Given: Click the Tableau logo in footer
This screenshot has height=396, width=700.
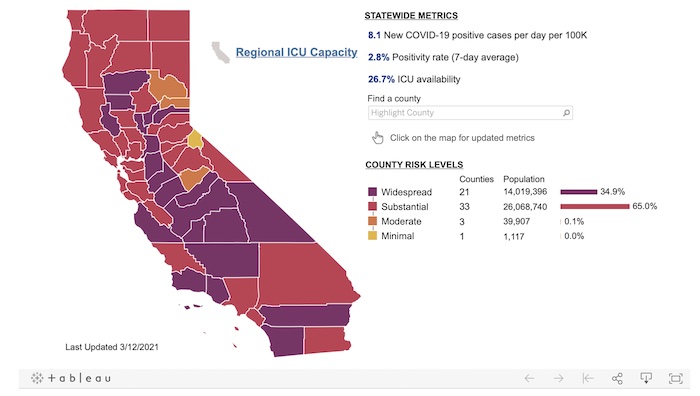Looking at the screenshot, I should tap(71, 378).
